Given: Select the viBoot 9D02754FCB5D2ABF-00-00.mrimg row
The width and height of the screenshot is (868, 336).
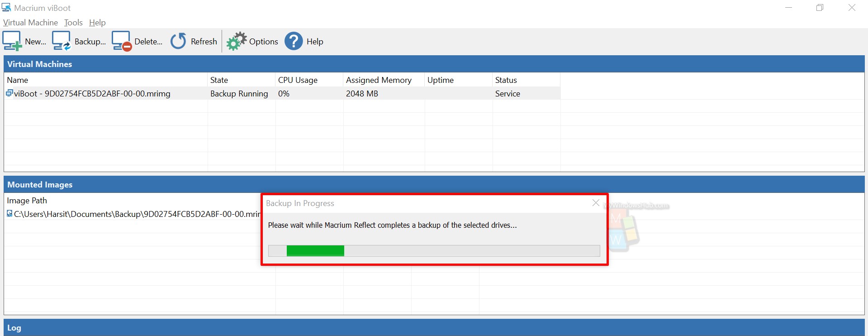Looking at the screenshot, I should (x=282, y=93).
